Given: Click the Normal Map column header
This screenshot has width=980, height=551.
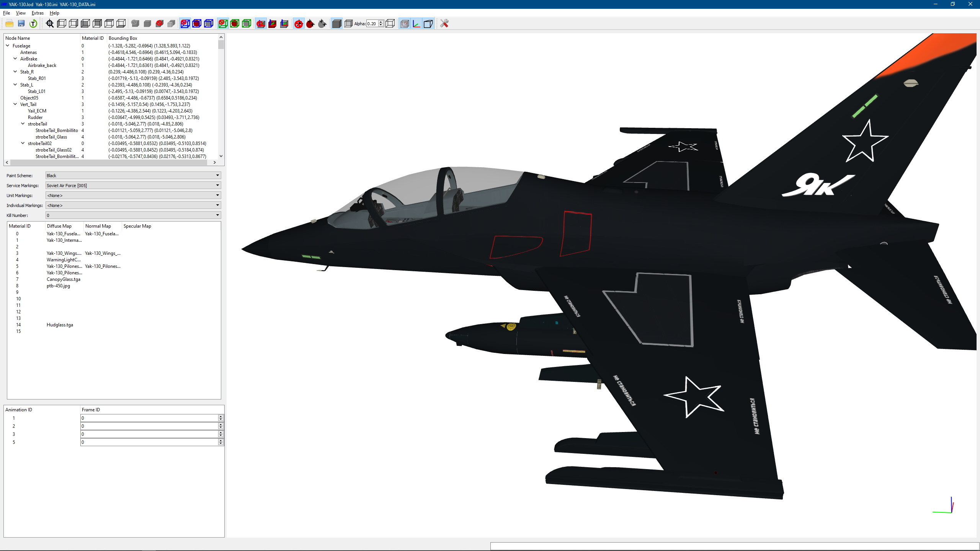Looking at the screenshot, I should tap(103, 226).
